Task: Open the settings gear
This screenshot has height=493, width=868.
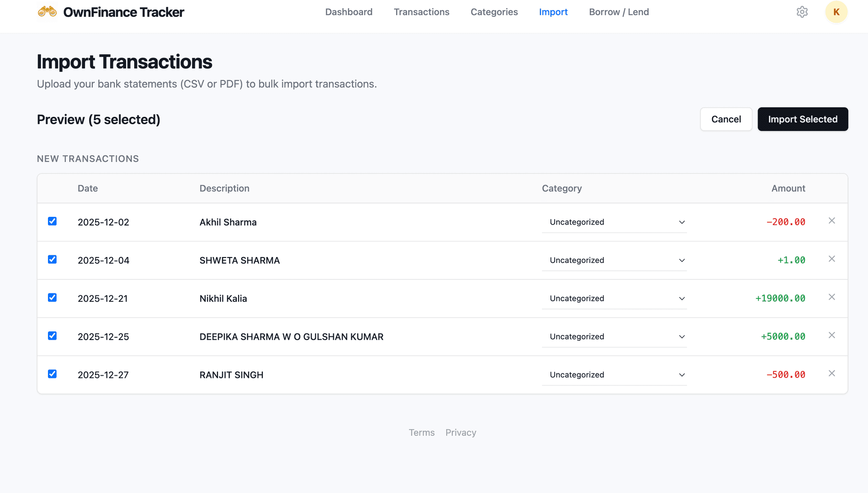Action: 802,12
